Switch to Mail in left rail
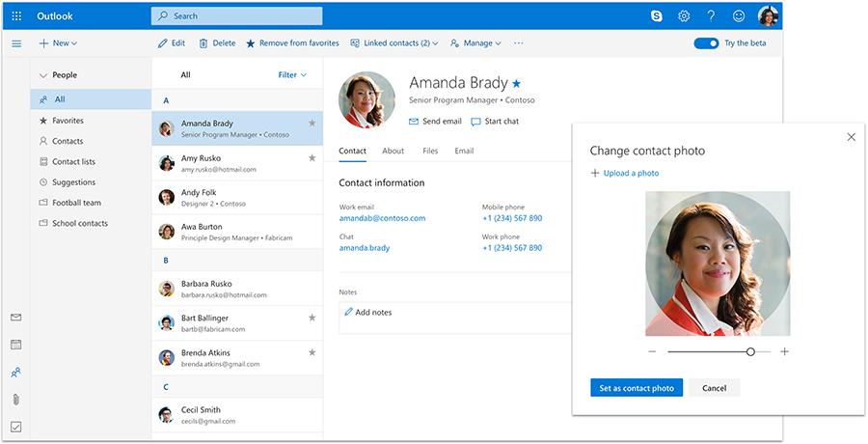 pos(16,318)
